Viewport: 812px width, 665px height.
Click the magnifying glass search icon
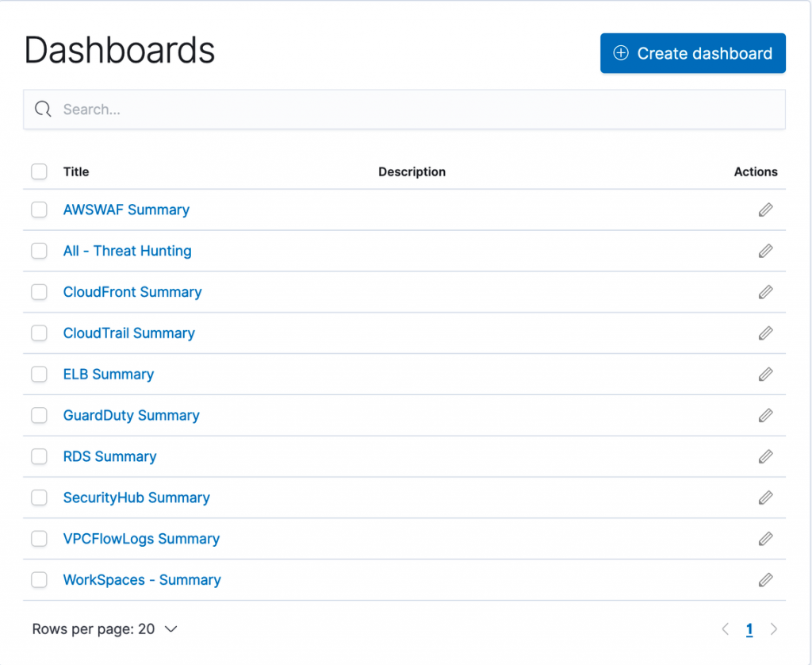pyautogui.click(x=43, y=110)
